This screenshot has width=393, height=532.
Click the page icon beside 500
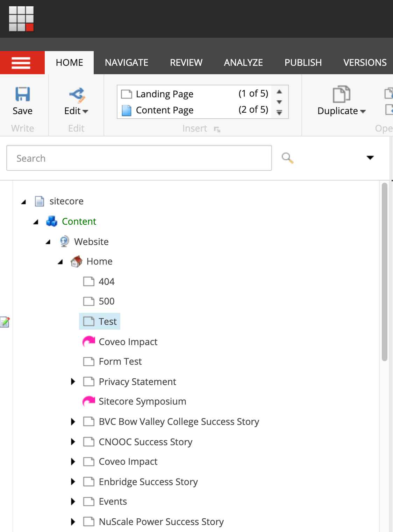tap(89, 301)
